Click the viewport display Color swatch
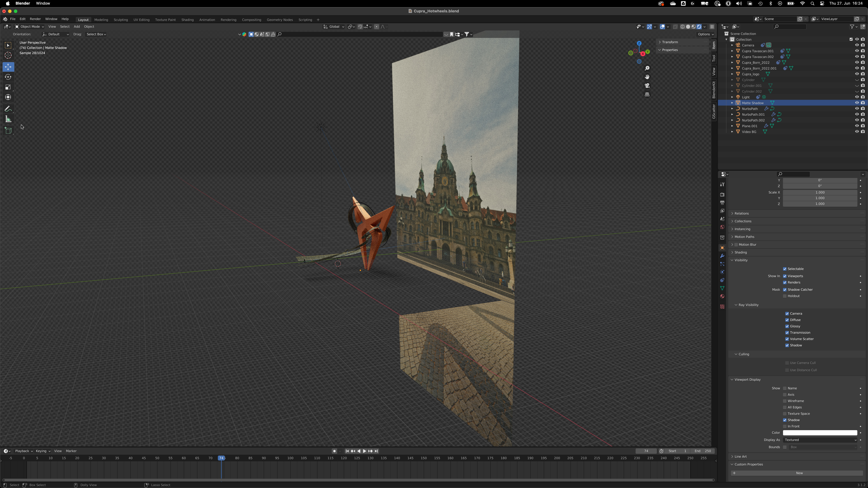868x488 pixels. [820, 433]
